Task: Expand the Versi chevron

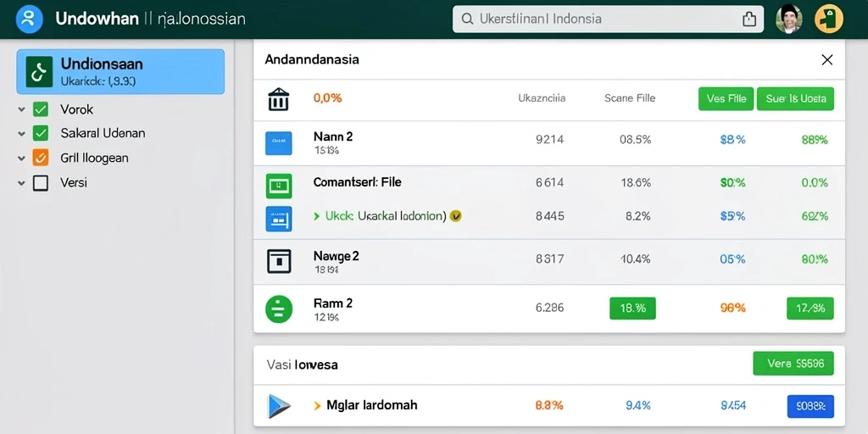Action: pos(21,183)
